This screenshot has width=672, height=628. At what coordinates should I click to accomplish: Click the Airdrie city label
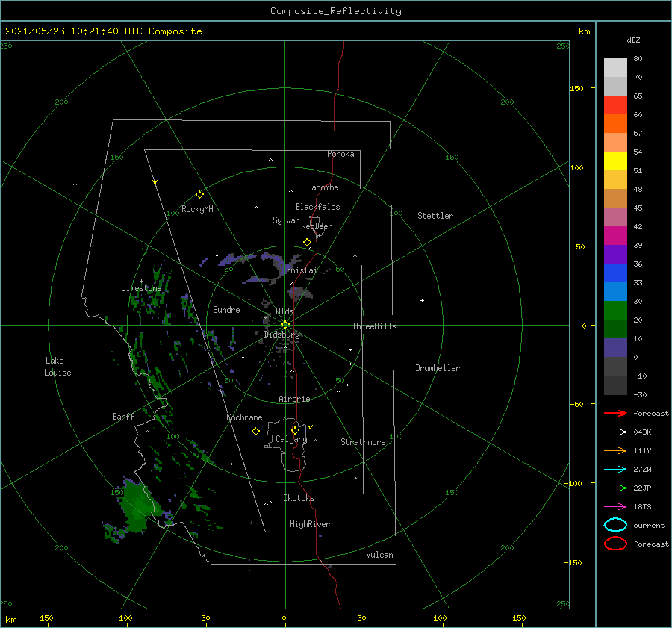(x=294, y=399)
